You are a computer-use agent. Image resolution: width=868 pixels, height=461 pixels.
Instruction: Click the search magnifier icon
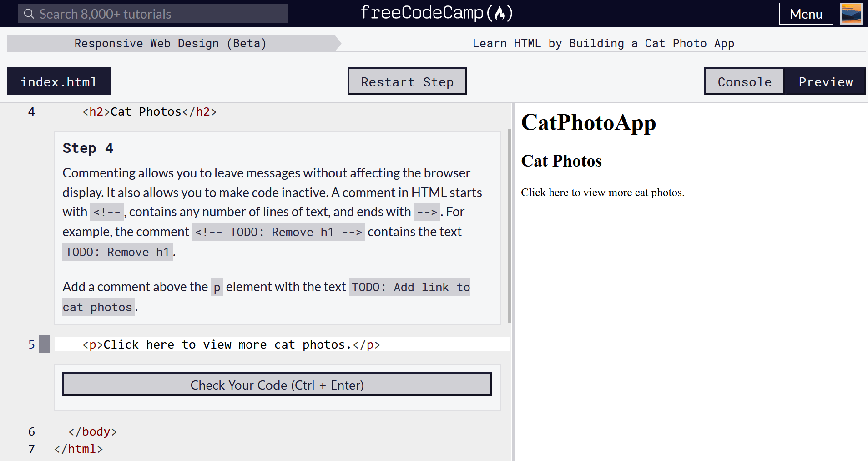coord(28,14)
